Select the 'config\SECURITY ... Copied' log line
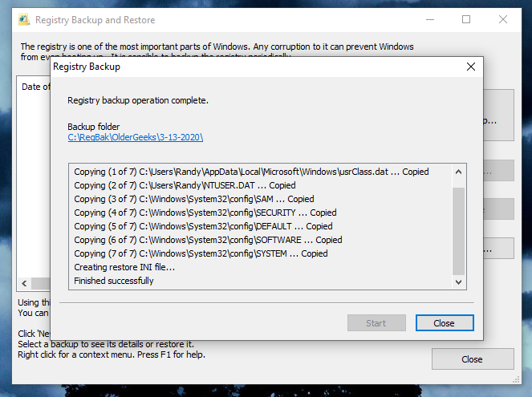Image resolution: width=532 pixels, height=397 pixels. click(x=205, y=213)
